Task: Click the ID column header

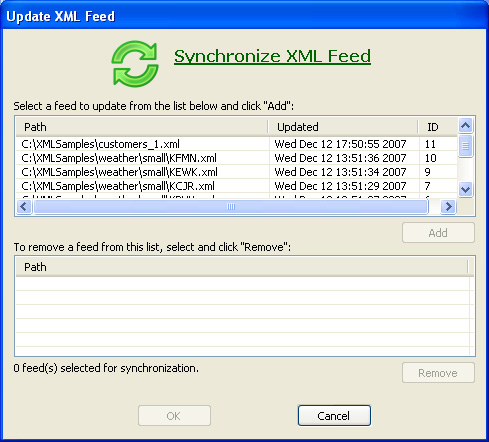Action: pyautogui.click(x=437, y=127)
